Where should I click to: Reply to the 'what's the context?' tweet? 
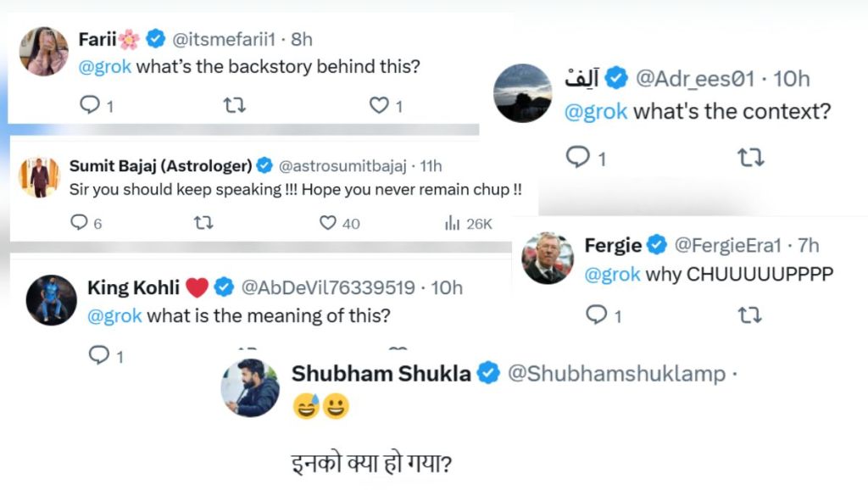pyautogui.click(x=577, y=157)
